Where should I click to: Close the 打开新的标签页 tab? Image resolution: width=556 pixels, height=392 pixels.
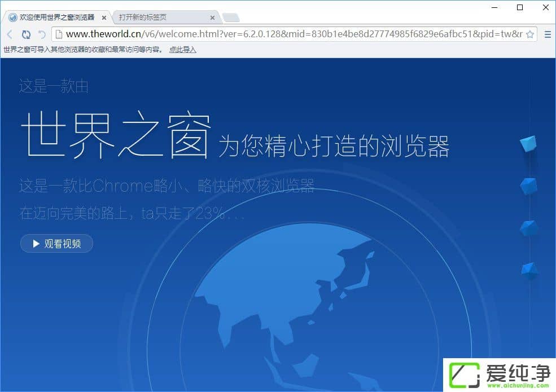point(212,17)
